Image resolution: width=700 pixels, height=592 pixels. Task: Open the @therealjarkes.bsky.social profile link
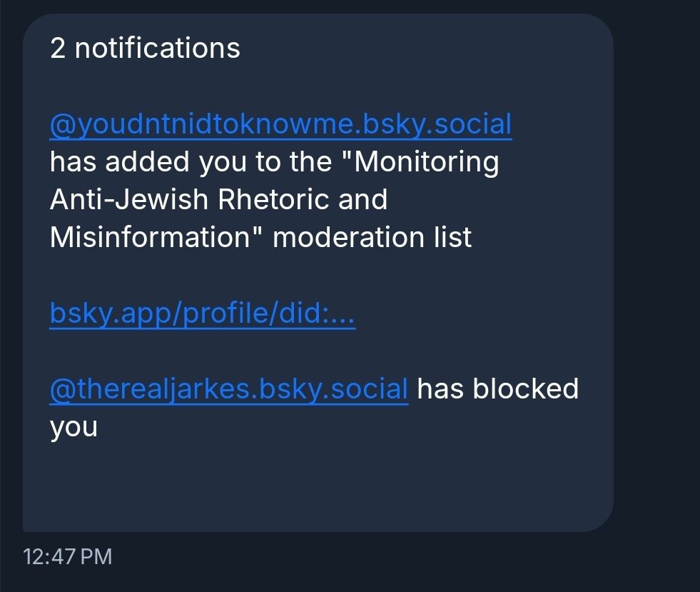tap(227, 388)
